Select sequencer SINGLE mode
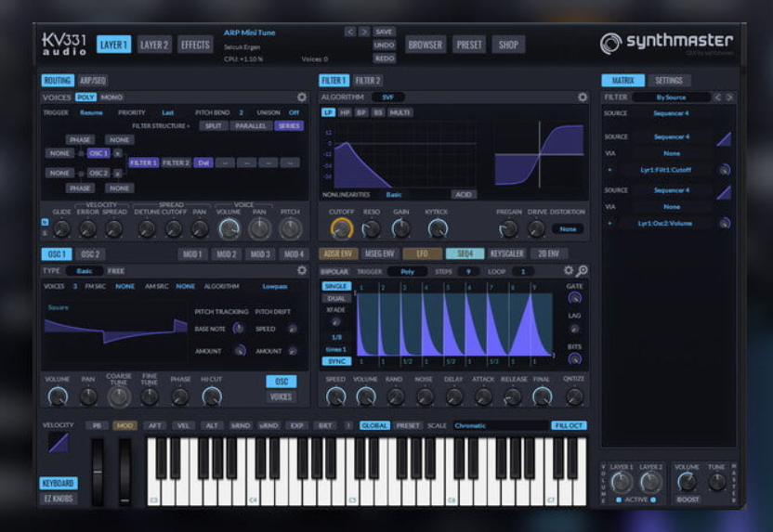773x532 pixels. click(336, 286)
